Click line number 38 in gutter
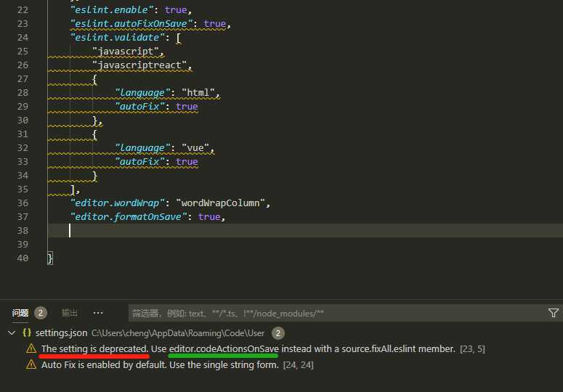The height and width of the screenshot is (392, 563). tap(23, 231)
